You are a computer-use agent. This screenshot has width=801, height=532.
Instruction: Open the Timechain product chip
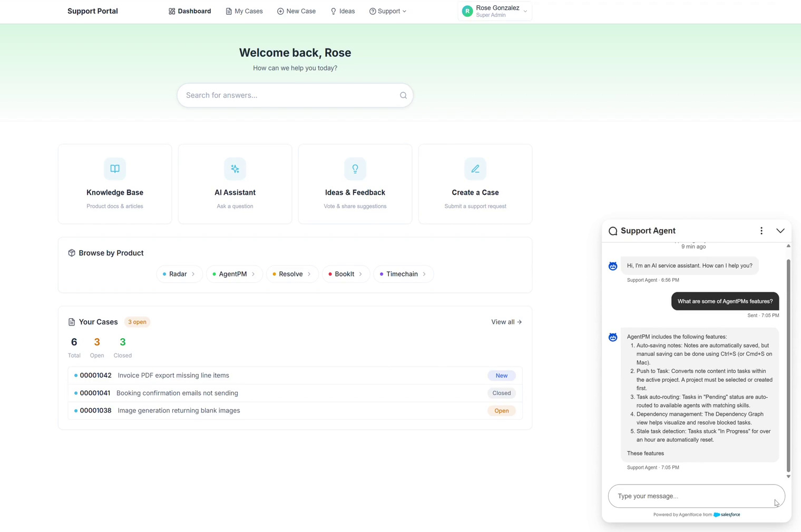point(403,274)
